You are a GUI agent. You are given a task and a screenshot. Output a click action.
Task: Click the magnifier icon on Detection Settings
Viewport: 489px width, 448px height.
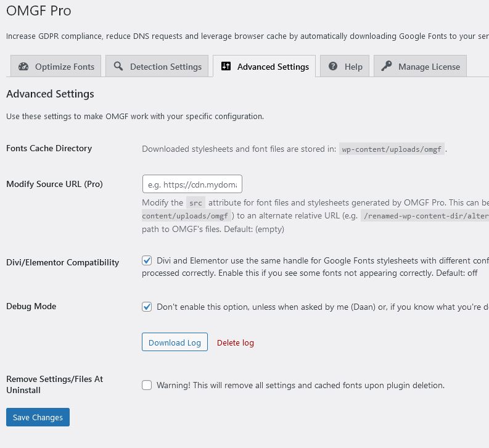click(x=118, y=66)
